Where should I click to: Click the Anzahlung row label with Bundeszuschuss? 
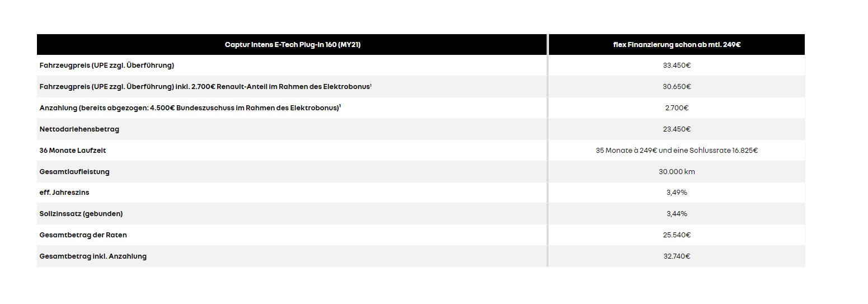pyautogui.click(x=190, y=108)
